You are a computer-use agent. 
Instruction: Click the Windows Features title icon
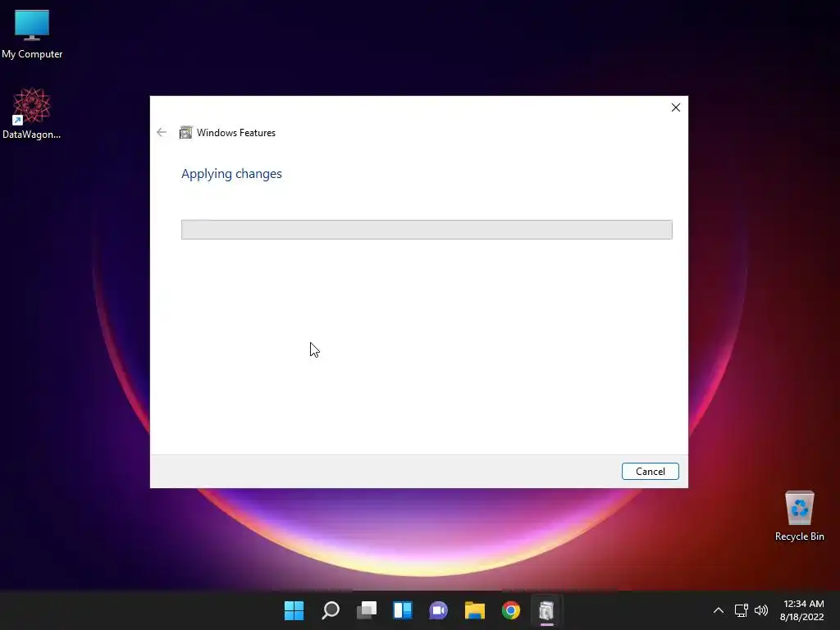185,132
